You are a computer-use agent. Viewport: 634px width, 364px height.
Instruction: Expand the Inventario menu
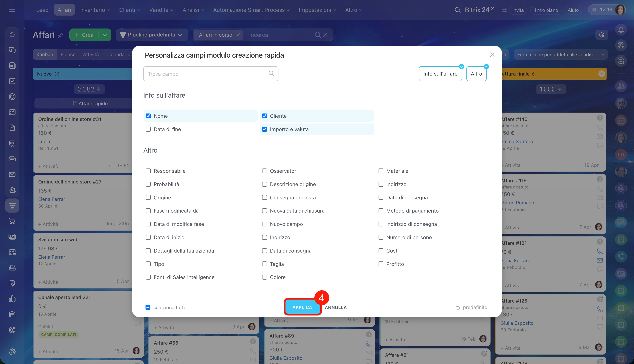(x=95, y=10)
